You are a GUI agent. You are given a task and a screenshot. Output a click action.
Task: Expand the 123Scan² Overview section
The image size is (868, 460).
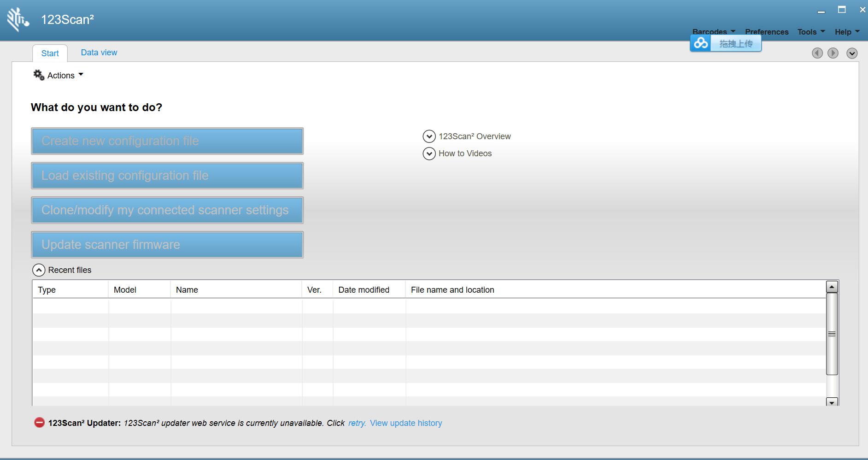coord(429,136)
